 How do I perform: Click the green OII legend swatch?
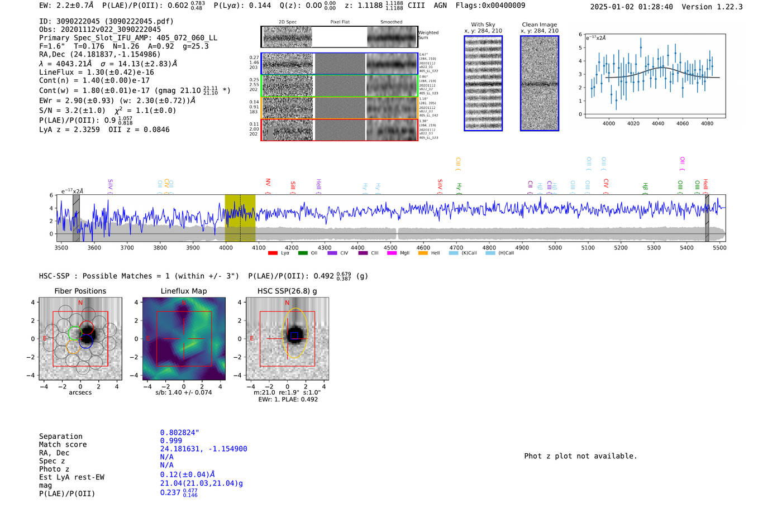[303, 253]
